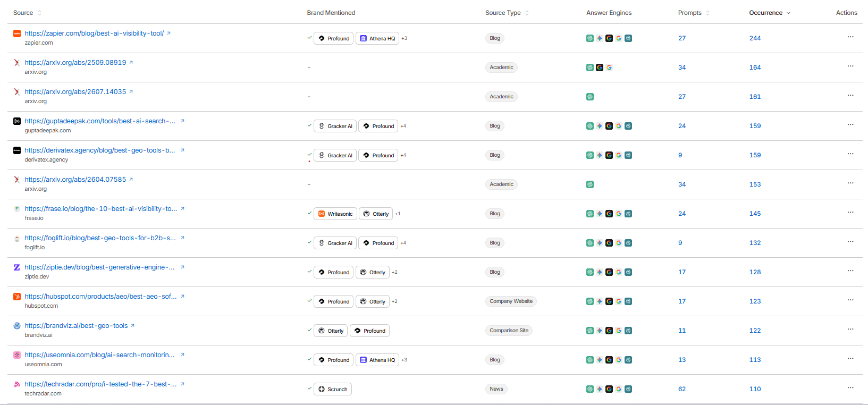868x405 pixels.
Task: Open external link arrow beside arxiv 2604.07585
Action: 131,179
